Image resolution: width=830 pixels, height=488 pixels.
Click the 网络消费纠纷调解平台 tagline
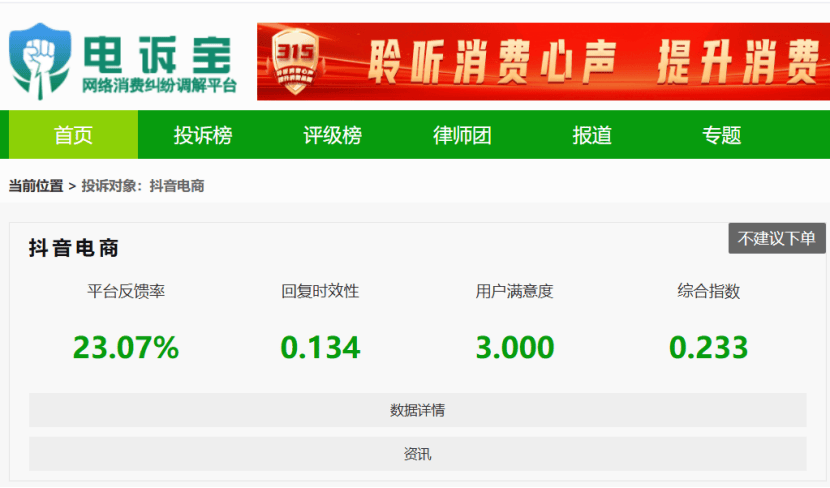point(159,86)
